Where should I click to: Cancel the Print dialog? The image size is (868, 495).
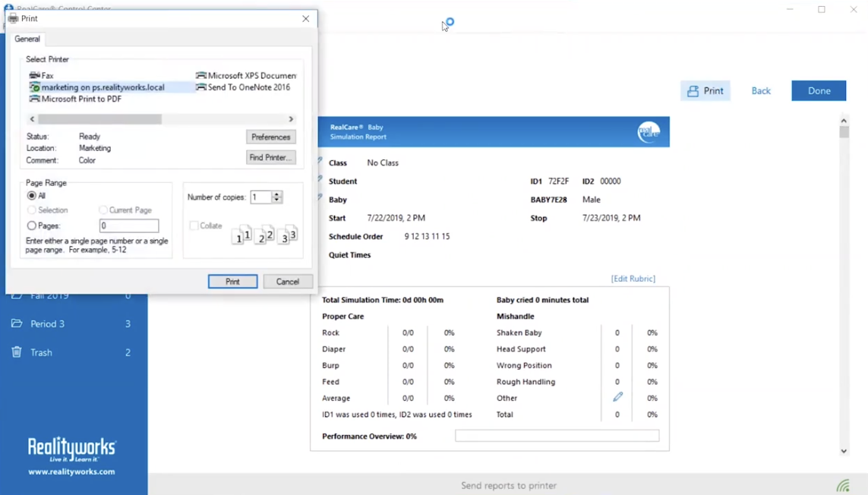click(x=287, y=281)
